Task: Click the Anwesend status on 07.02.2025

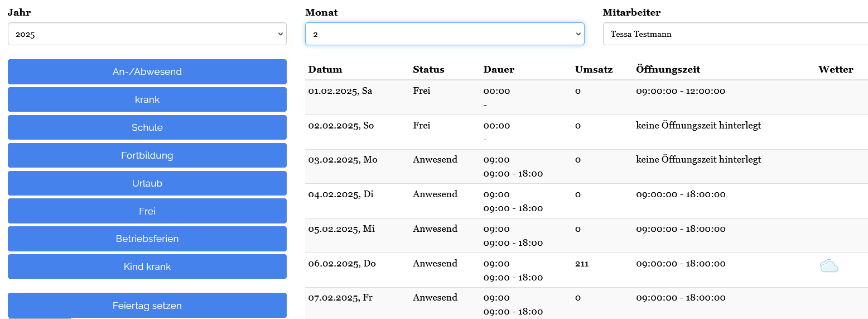Action: coord(435,298)
